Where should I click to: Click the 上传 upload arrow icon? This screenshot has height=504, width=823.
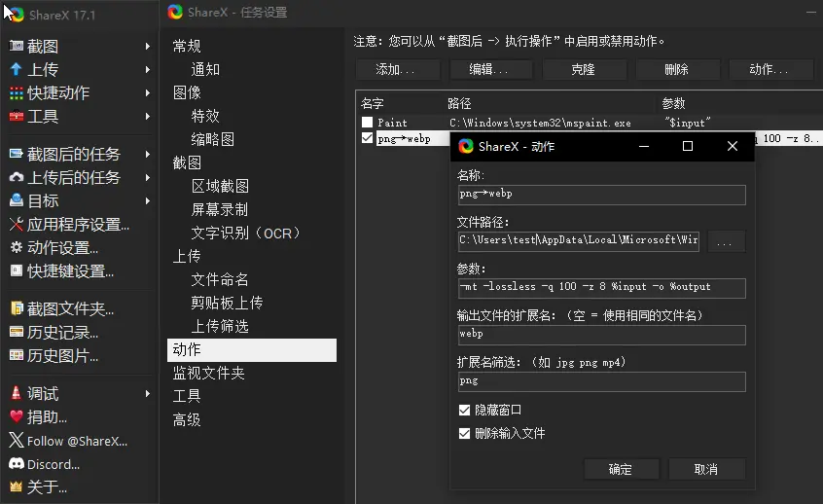click(x=17, y=69)
